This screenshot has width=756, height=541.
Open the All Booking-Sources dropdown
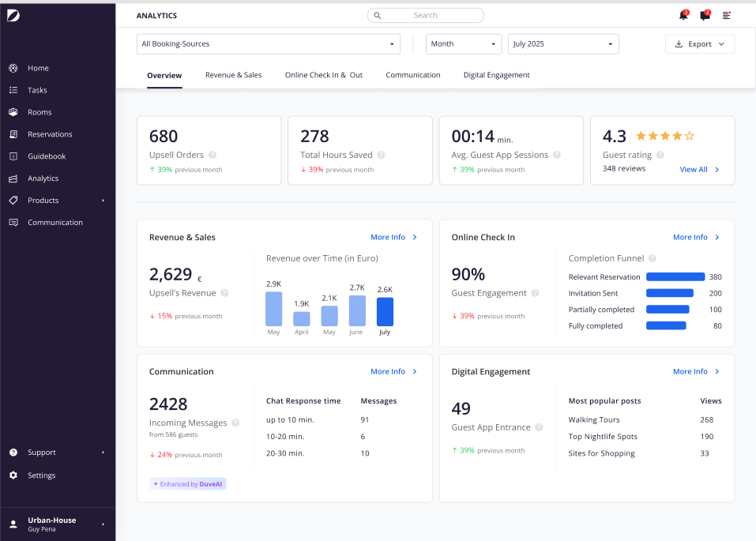pyautogui.click(x=269, y=44)
